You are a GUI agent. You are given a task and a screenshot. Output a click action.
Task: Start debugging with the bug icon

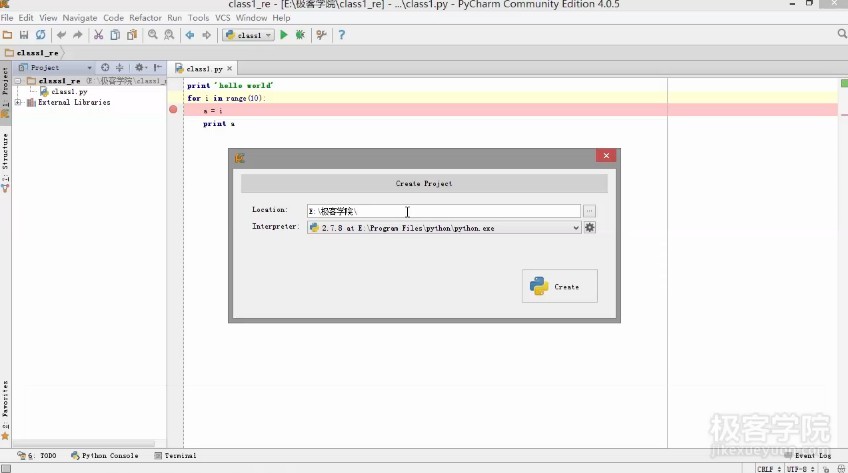click(x=300, y=35)
